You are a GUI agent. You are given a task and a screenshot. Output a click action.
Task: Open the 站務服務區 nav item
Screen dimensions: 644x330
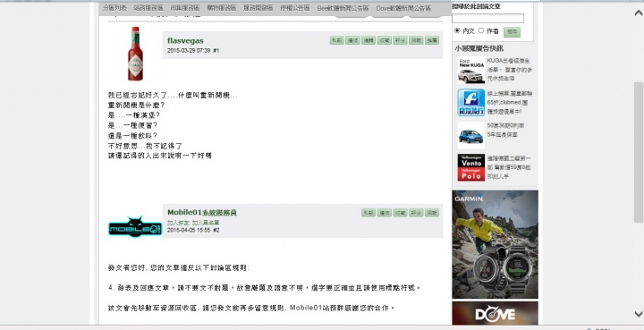(x=148, y=8)
